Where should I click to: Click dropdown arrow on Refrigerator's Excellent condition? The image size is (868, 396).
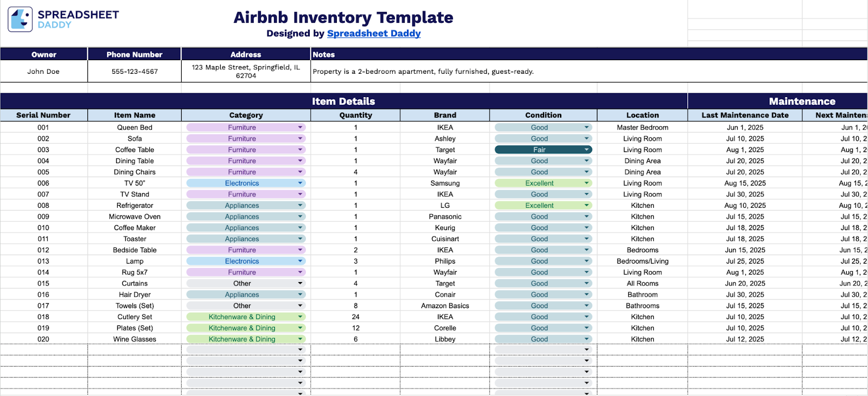(x=586, y=206)
